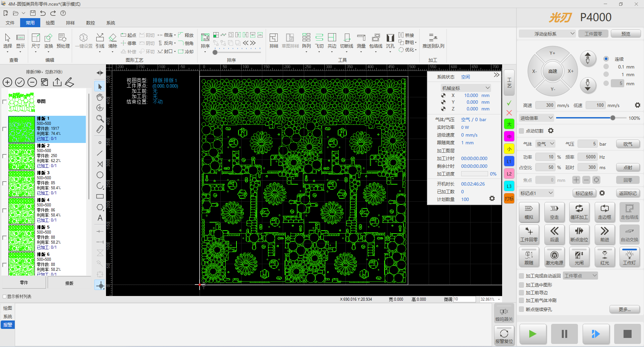This screenshot has height=347, width=644.
Task: Switch to the 排样 ribbon tab
Action: pos(70,23)
